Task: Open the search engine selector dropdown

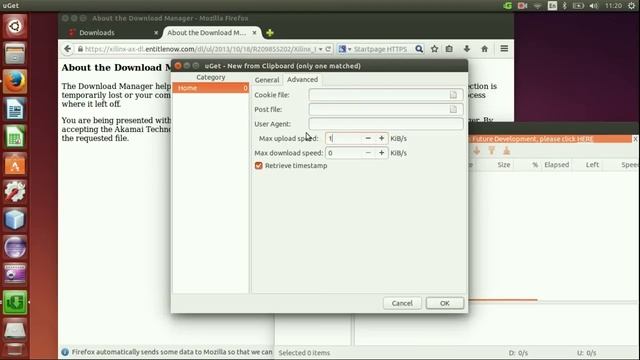Action: pos(345,49)
